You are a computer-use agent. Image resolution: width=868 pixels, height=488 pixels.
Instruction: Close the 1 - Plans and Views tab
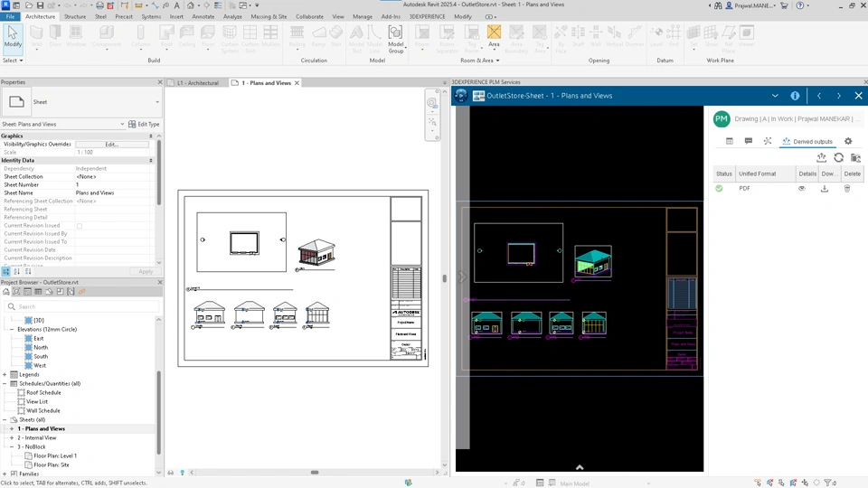(x=297, y=83)
